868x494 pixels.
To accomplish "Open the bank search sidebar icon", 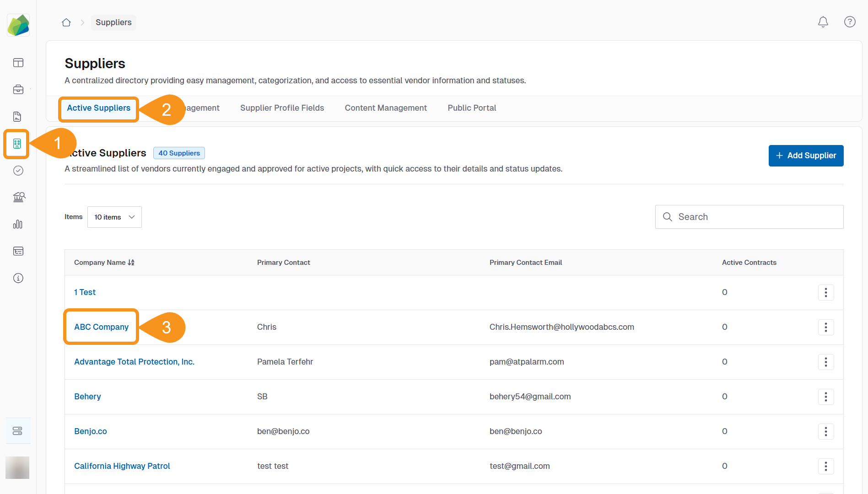I will tap(19, 197).
